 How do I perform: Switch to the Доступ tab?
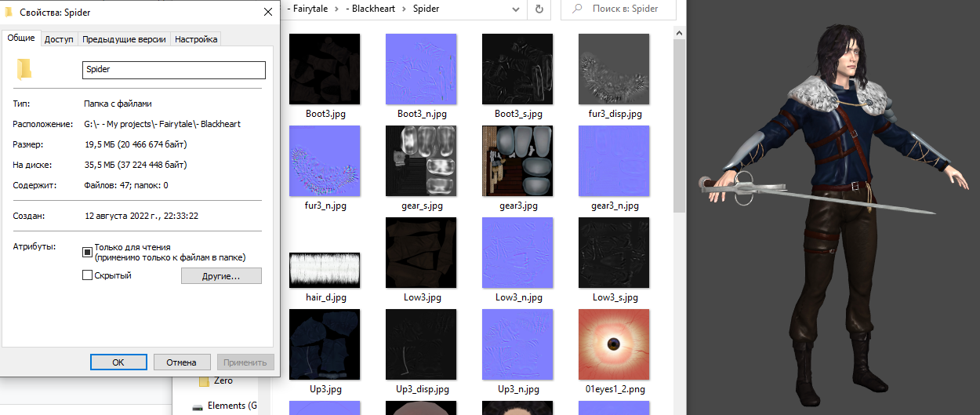coord(59,38)
